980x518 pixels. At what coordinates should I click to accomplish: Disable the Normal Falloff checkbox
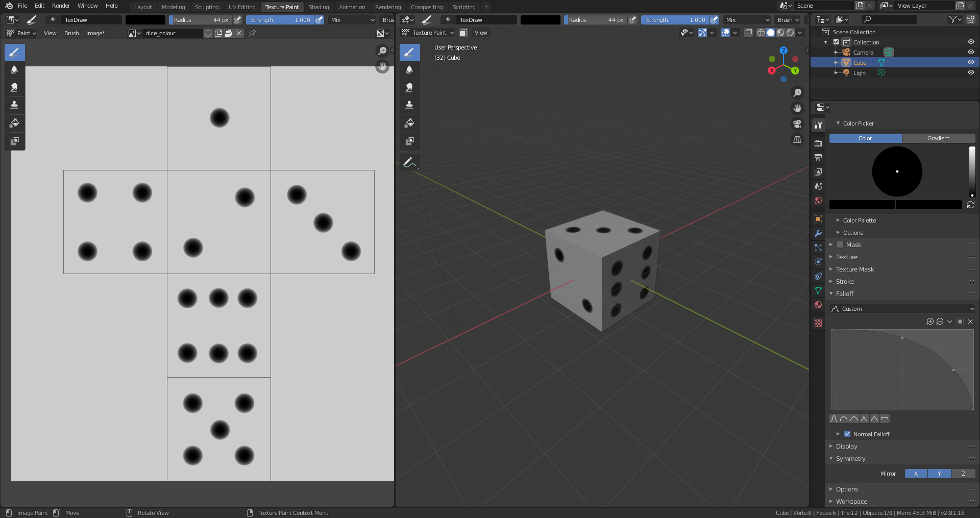pos(847,434)
